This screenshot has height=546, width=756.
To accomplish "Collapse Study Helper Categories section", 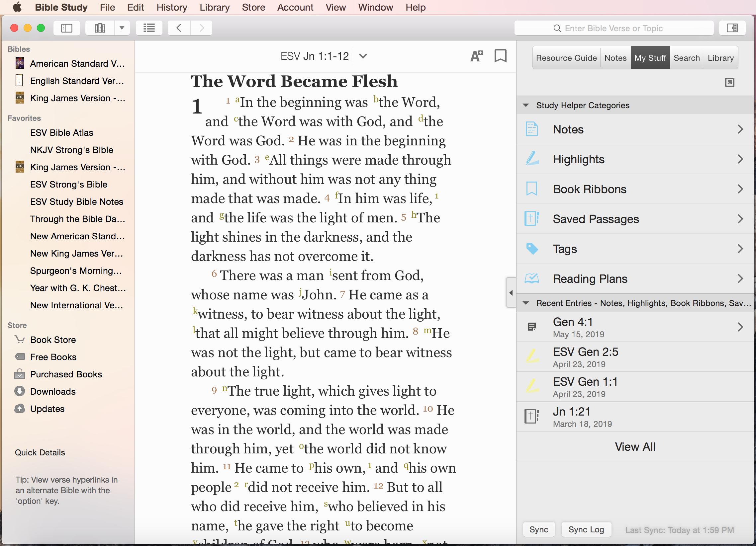I will coord(526,105).
